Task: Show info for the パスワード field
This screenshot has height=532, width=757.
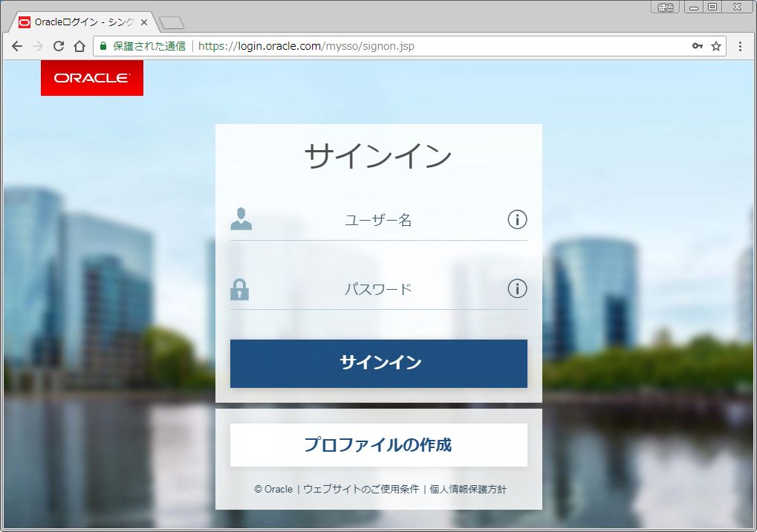Action: (x=517, y=289)
